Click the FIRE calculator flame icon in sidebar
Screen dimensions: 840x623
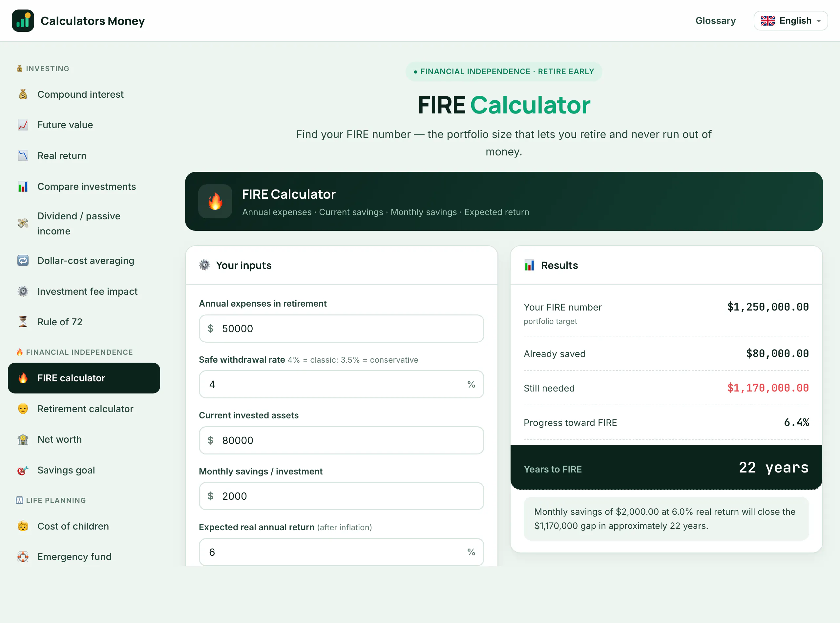click(23, 378)
